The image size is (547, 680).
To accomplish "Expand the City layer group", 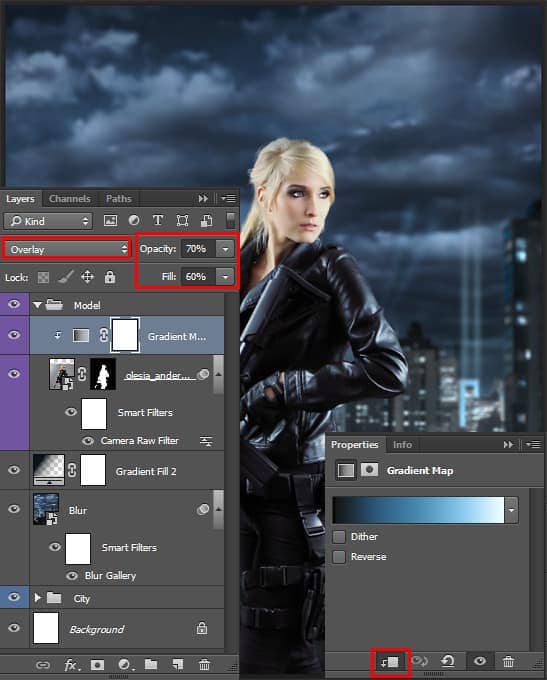I will [37, 598].
